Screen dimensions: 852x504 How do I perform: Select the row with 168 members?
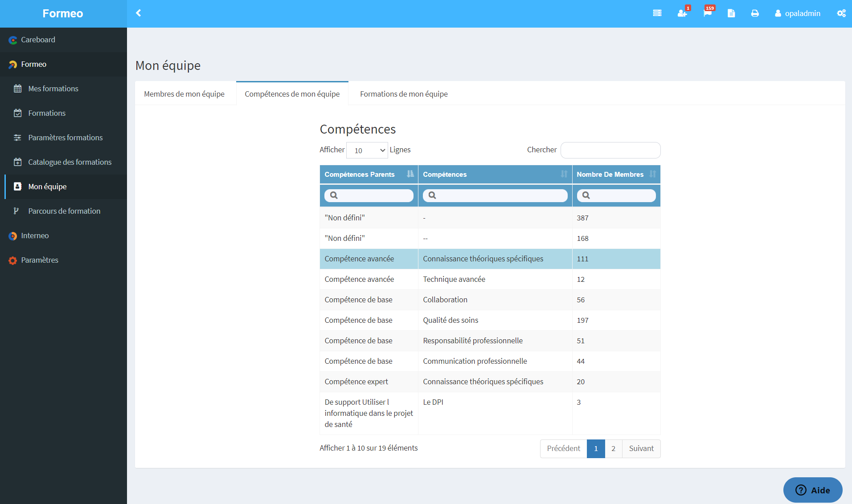coord(490,238)
